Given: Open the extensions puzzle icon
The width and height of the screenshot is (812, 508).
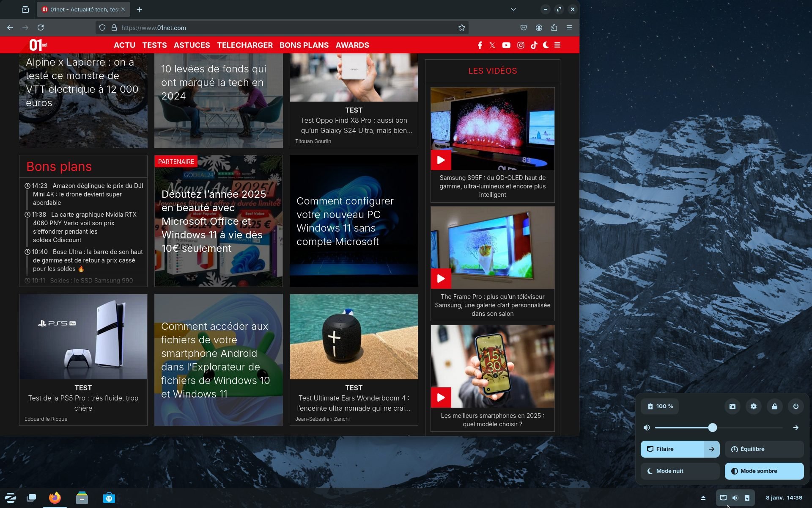Looking at the screenshot, I should click(x=554, y=28).
